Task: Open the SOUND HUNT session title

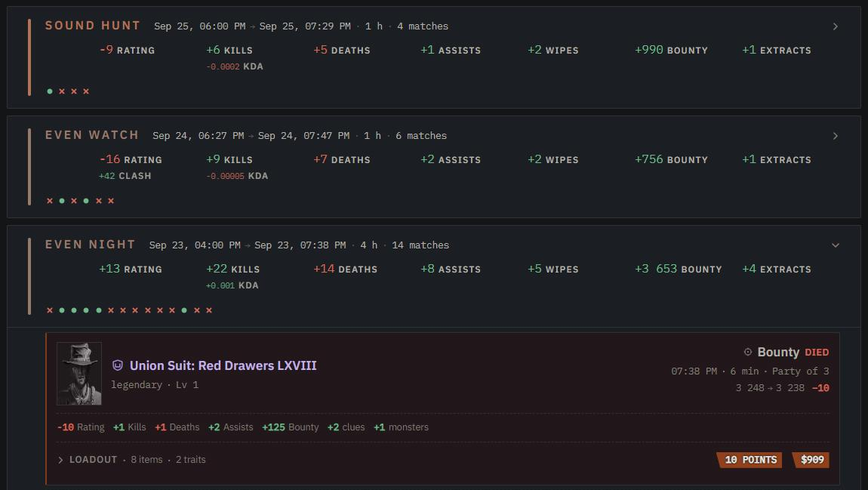Action: [92, 26]
